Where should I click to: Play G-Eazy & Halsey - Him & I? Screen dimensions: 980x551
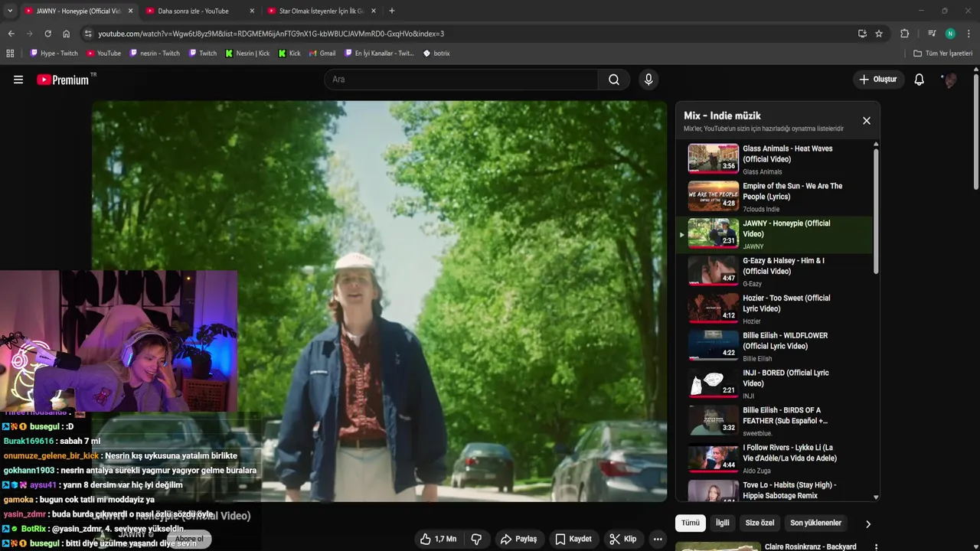[x=714, y=271]
